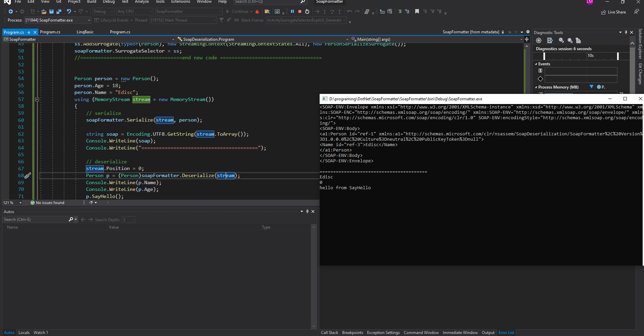Click the breakpoint indicator on line 68
This screenshot has width=644, height=336.
click(28, 175)
